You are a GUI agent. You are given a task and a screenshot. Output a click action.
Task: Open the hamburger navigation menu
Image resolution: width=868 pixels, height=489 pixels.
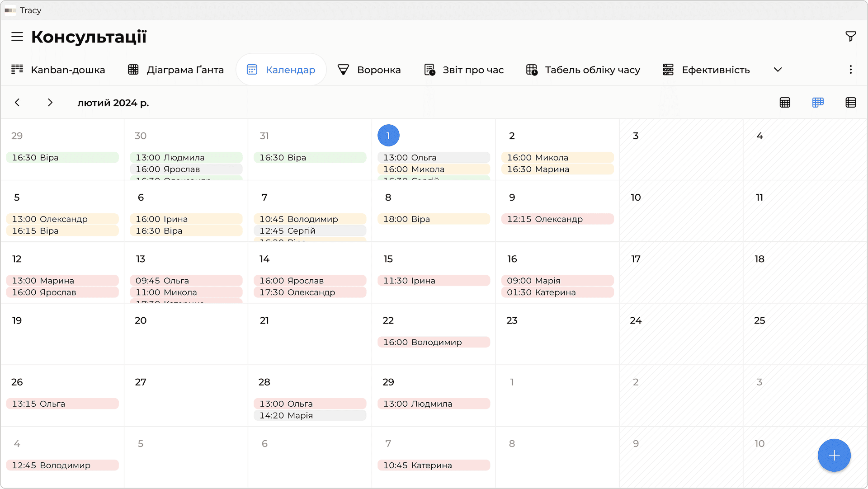[x=17, y=37]
